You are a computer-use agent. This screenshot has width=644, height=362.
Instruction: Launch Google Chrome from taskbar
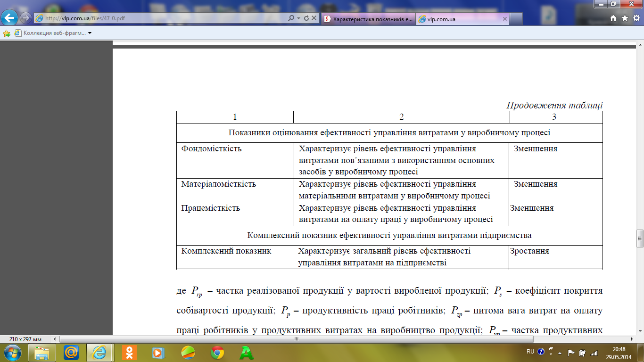click(217, 352)
